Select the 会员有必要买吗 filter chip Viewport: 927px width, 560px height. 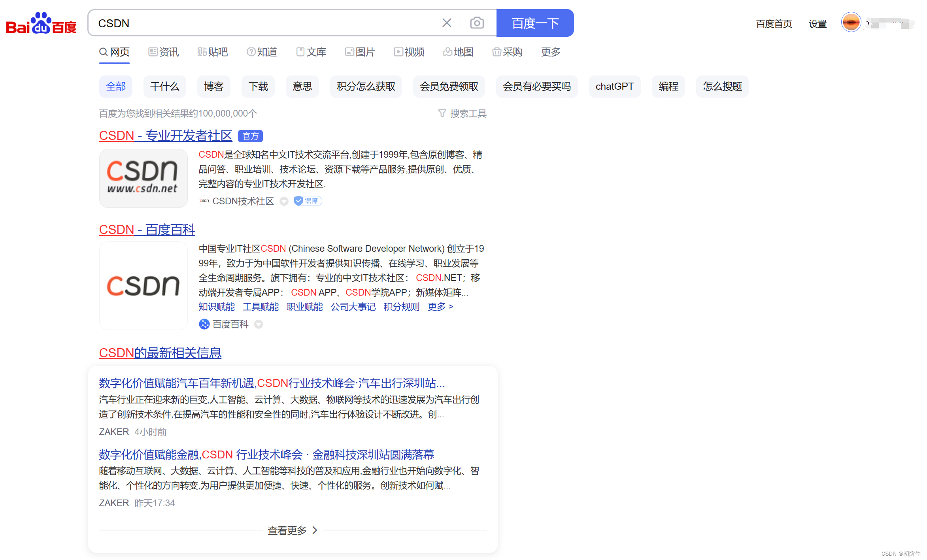[x=537, y=87]
